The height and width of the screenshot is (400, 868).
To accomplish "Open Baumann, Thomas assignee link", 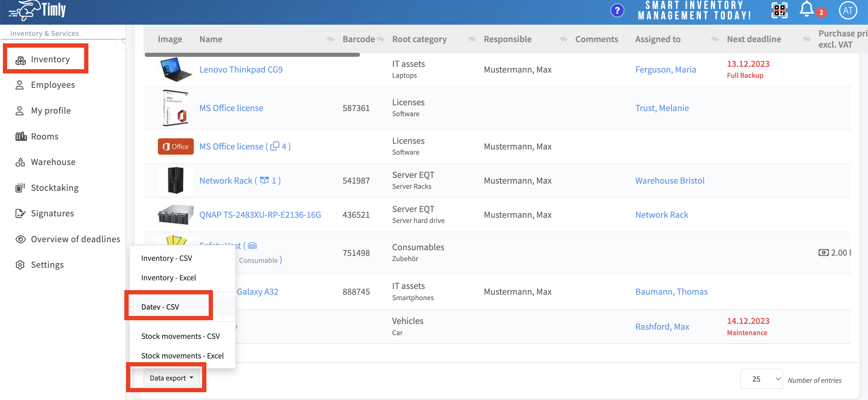I will [671, 292].
